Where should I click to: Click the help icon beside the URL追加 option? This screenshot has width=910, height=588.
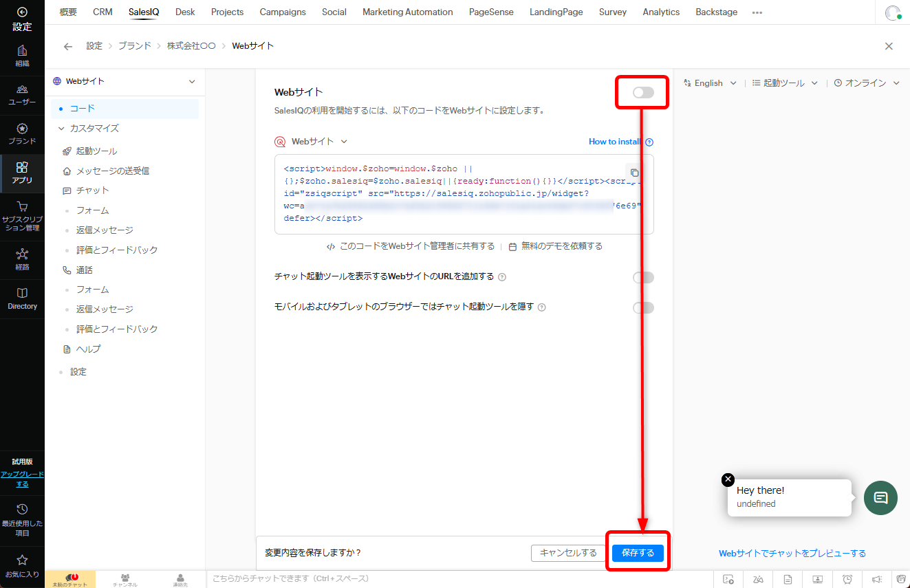pyautogui.click(x=502, y=277)
